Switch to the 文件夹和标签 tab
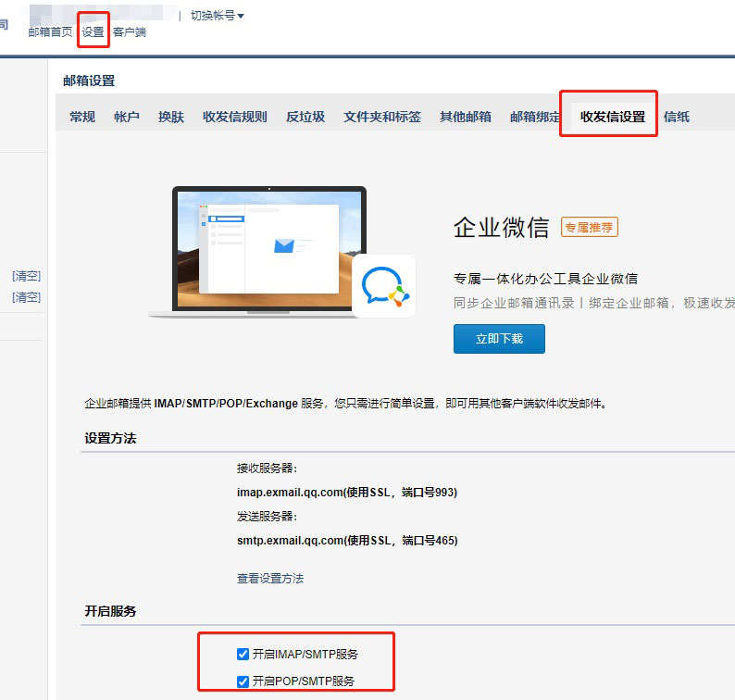The image size is (735, 700). coord(382,117)
